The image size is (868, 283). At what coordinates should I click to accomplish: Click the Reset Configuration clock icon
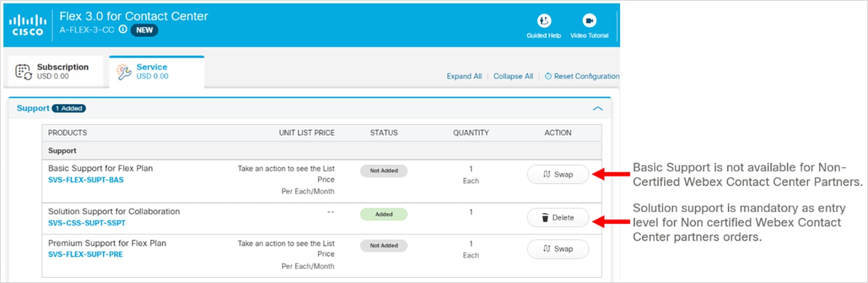[x=548, y=76]
